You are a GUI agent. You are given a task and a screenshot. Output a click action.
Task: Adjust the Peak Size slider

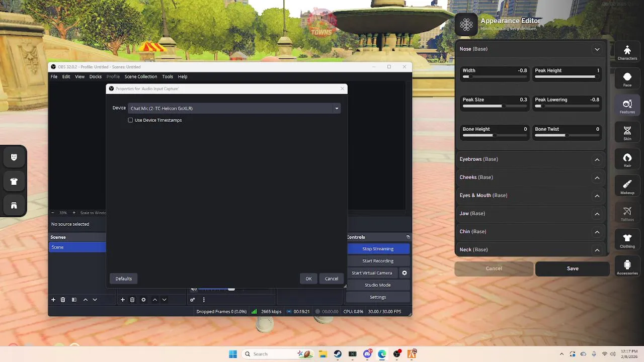(x=495, y=106)
